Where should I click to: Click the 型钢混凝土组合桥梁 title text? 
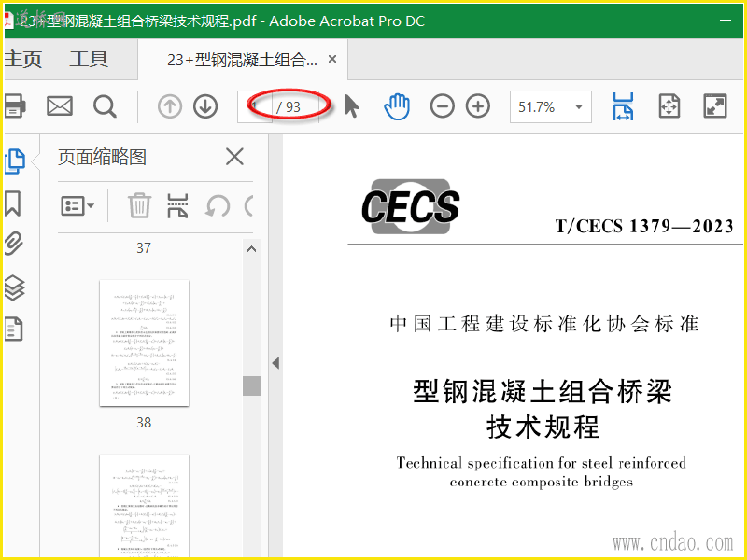click(543, 392)
